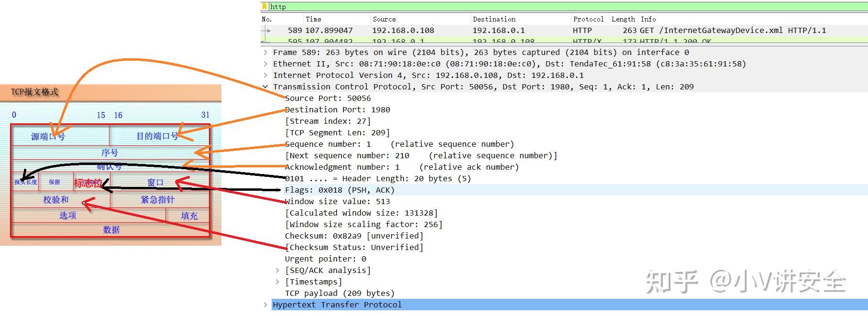Expand the Frame 589 tree node
Screen dimensions: 868x316
pyautogui.click(x=265, y=52)
